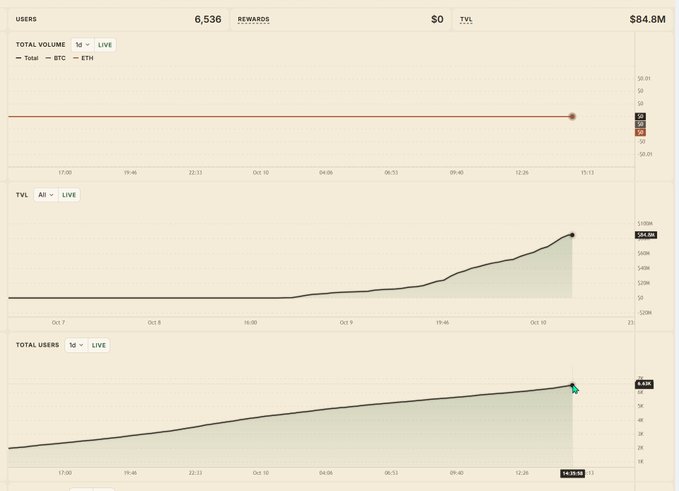
Task: Click 04:06 on the Total Volume time axis
Action: click(326, 172)
